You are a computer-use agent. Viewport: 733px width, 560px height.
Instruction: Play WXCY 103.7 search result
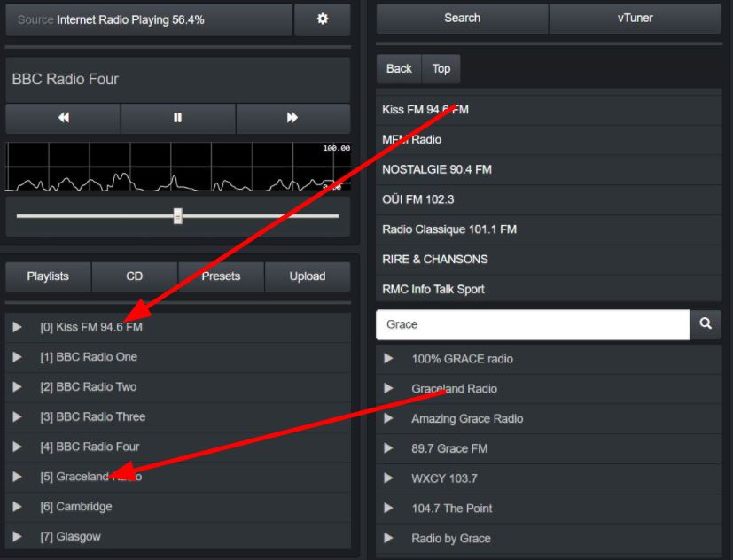[x=388, y=478]
